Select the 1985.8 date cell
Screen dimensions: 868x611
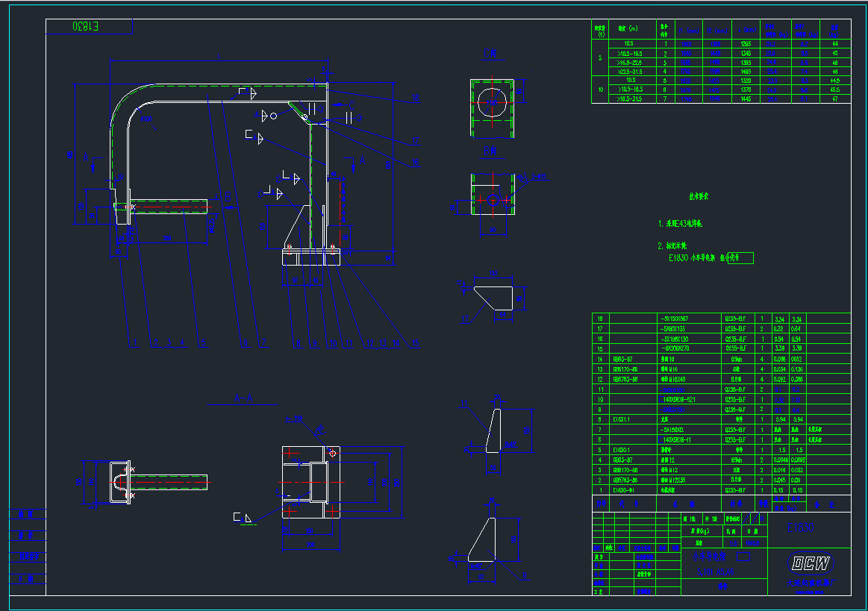752,543
